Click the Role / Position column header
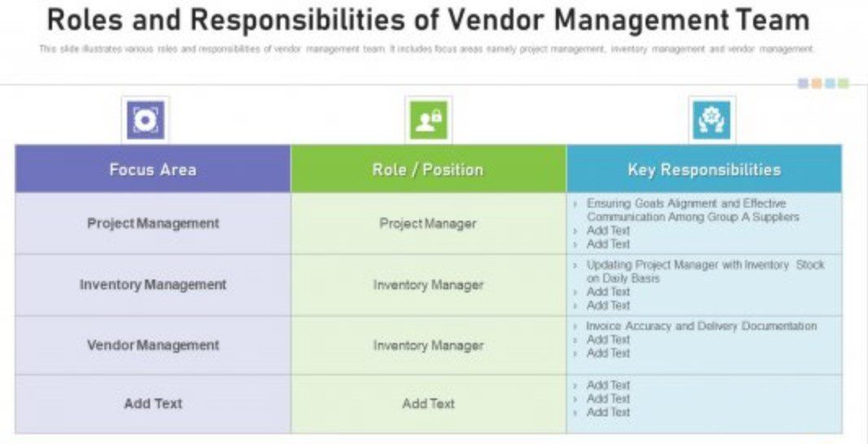 428,169
